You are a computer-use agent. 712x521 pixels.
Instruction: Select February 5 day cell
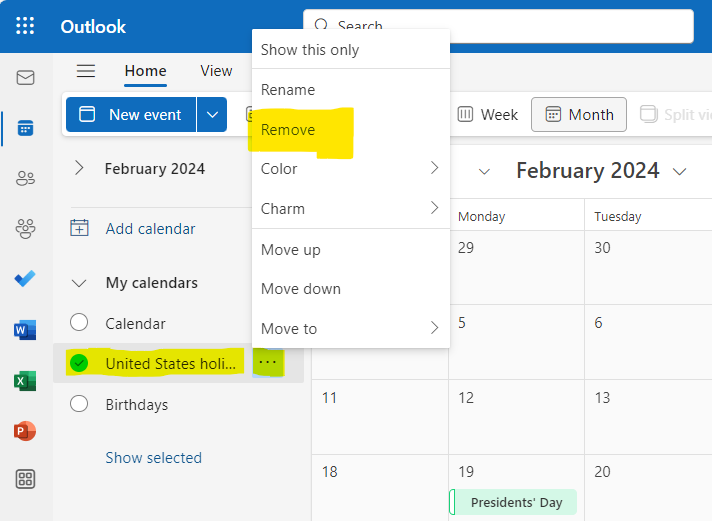pyautogui.click(x=516, y=342)
